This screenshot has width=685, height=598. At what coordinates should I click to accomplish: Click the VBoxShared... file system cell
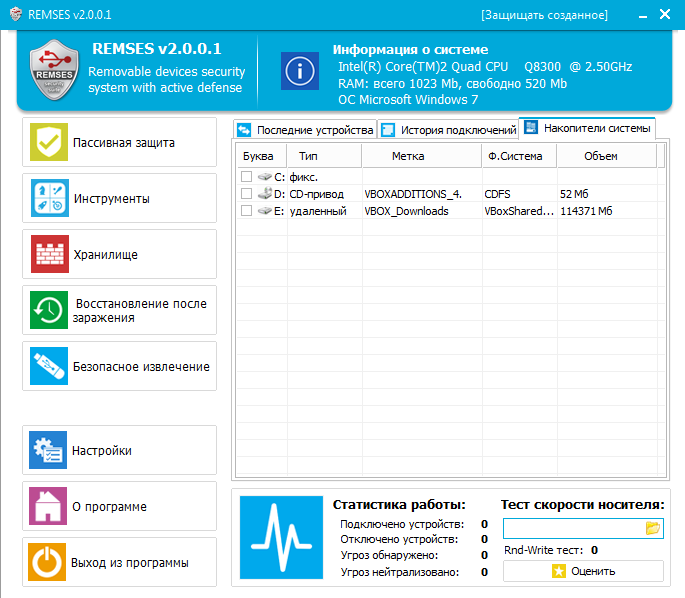pos(519,211)
